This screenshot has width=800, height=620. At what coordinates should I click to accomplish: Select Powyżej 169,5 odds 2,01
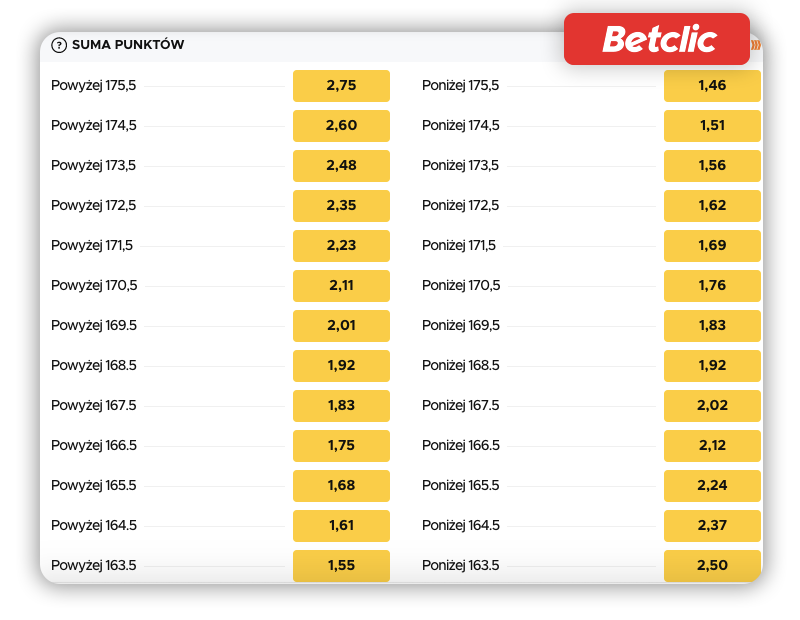tap(341, 326)
